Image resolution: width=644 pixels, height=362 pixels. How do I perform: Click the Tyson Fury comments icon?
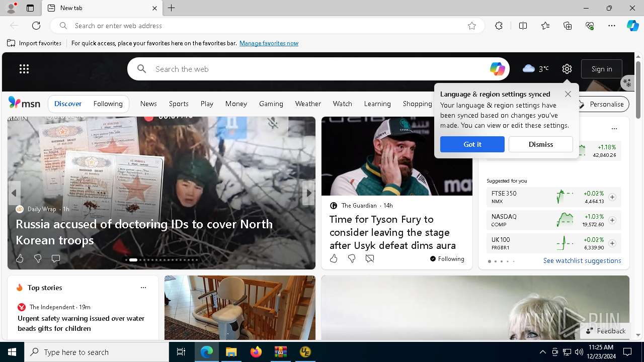pos(370,258)
